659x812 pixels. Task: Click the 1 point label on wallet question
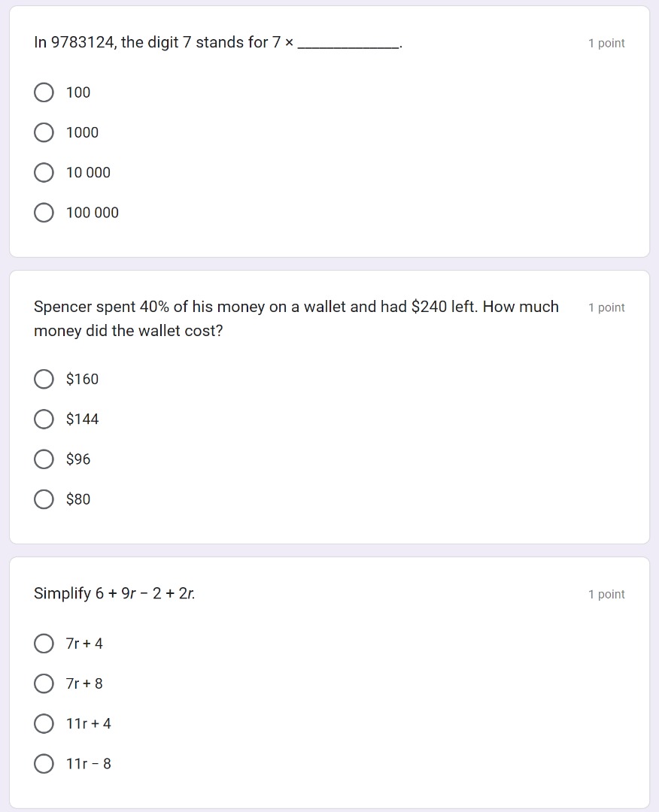[x=606, y=307]
